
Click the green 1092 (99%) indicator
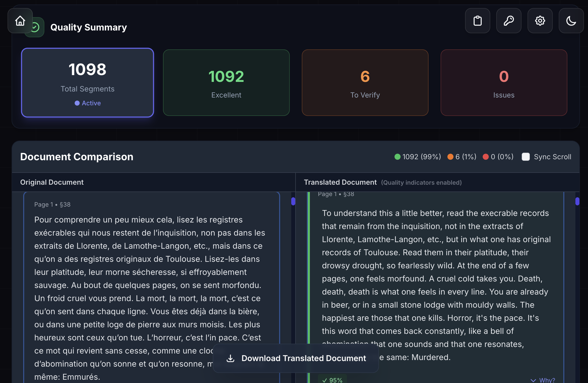[417, 157]
